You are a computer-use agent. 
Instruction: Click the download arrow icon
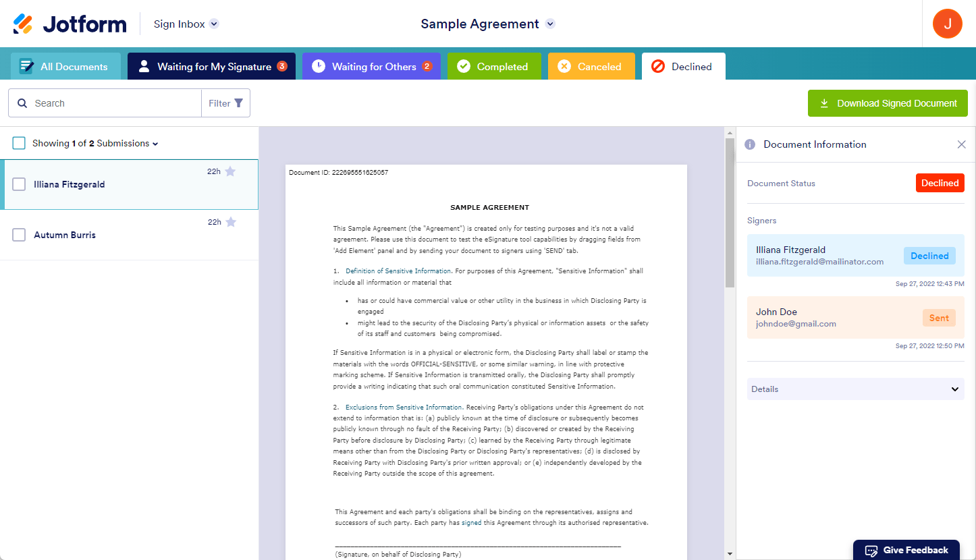[824, 103]
